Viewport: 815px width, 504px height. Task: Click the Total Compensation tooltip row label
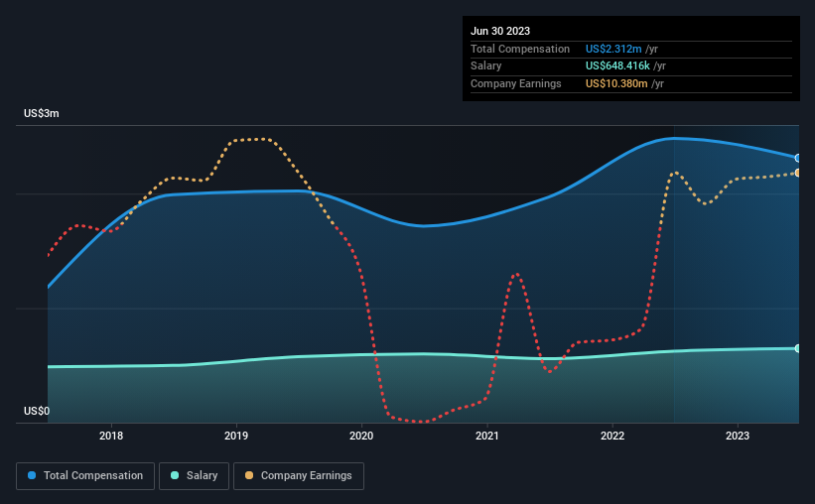point(520,49)
